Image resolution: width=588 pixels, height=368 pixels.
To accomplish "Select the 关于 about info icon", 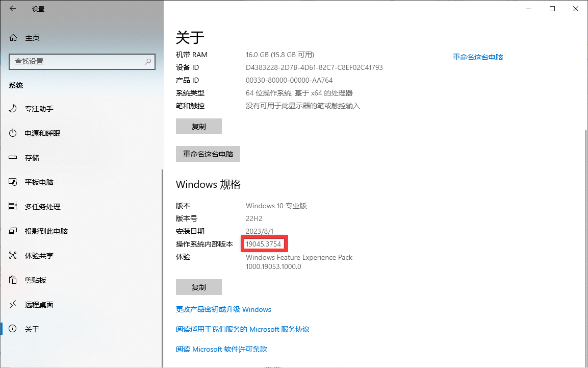I will tap(12, 329).
